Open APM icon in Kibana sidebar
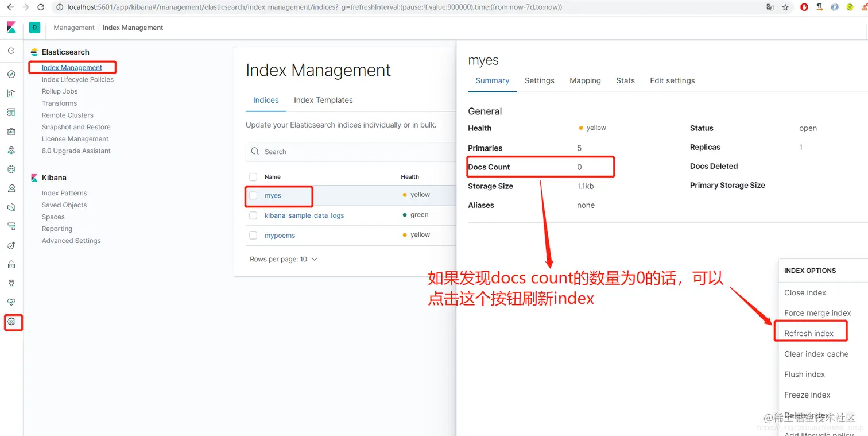The image size is (868, 436). pos(11,226)
